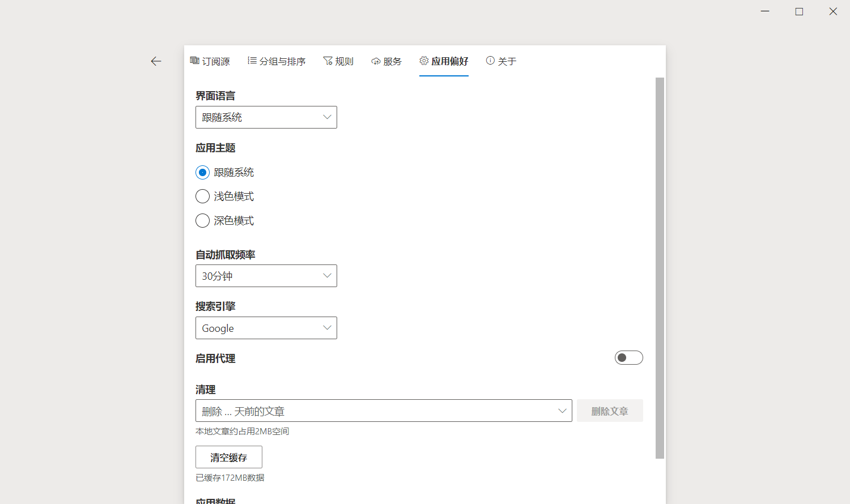The height and width of the screenshot is (504, 850).
Task: Switch theme to 深色模式
Action: tap(202, 220)
